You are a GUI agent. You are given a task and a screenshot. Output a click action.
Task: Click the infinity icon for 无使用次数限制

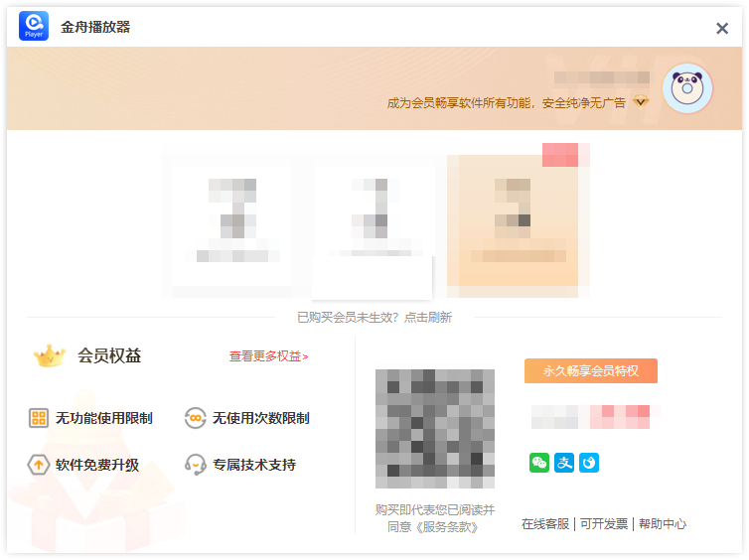click(195, 418)
